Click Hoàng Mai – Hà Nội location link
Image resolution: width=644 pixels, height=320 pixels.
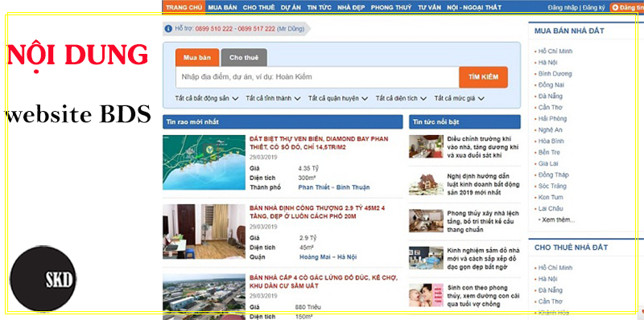[x=328, y=256]
